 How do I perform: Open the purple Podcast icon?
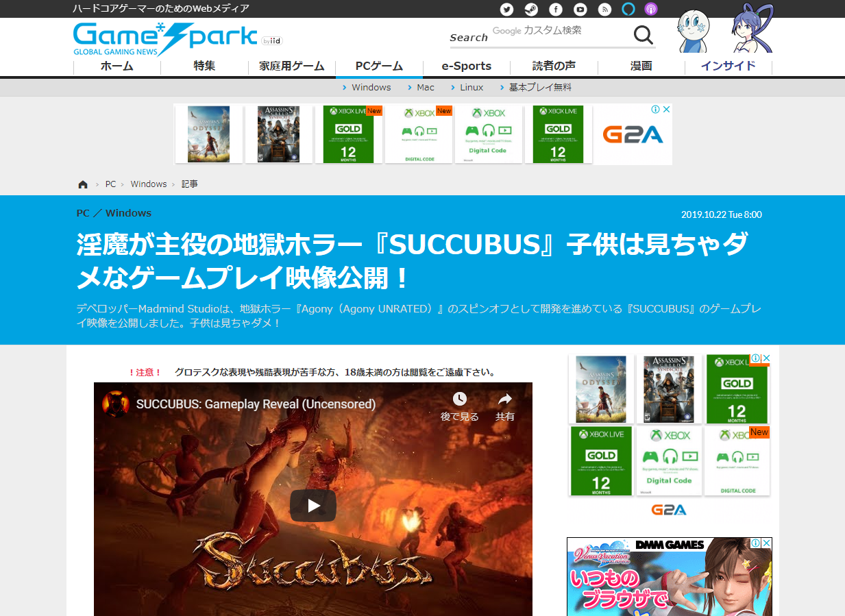pos(651,9)
